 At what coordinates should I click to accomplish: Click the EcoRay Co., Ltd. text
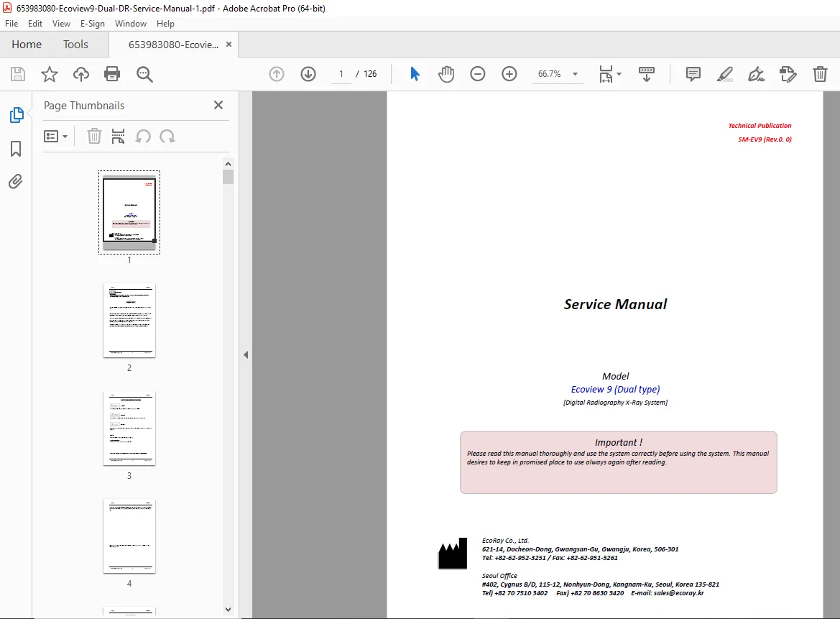point(505,541)
